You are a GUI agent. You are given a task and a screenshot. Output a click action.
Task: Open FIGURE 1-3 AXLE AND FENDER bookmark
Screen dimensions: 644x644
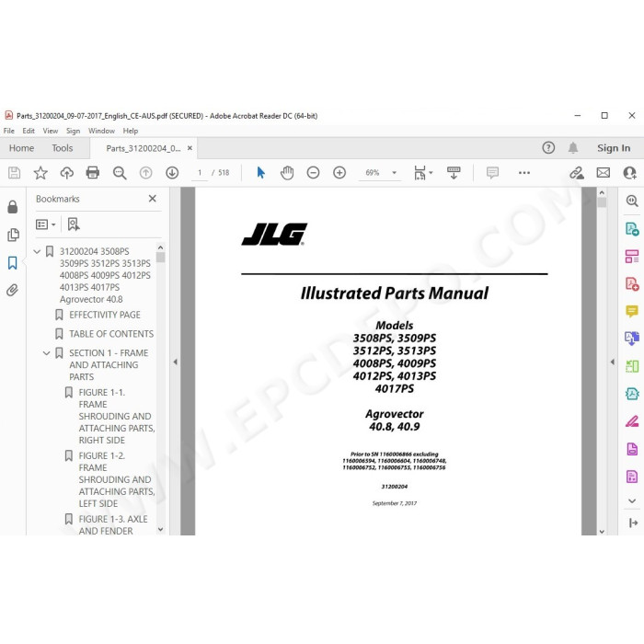[113, 525]
